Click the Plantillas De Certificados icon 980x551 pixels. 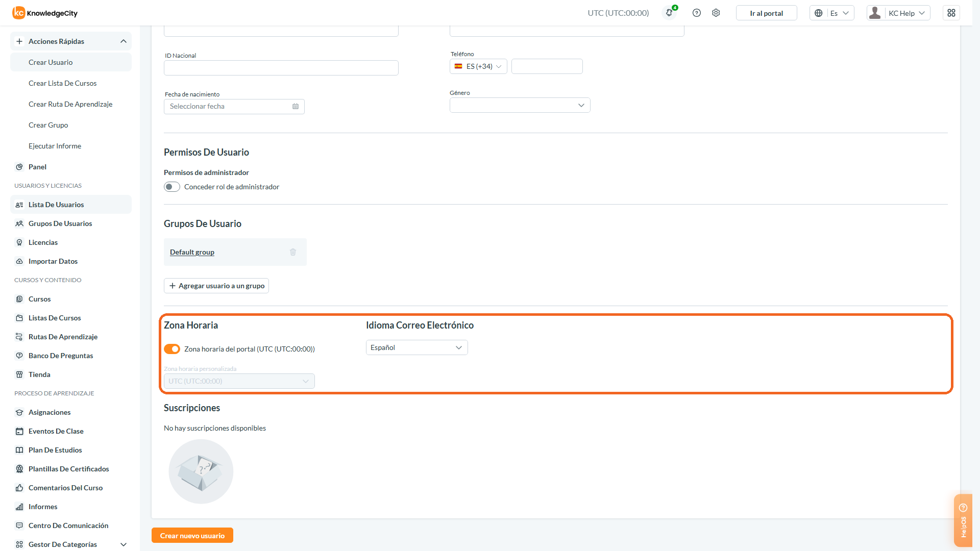pos(19,469)
